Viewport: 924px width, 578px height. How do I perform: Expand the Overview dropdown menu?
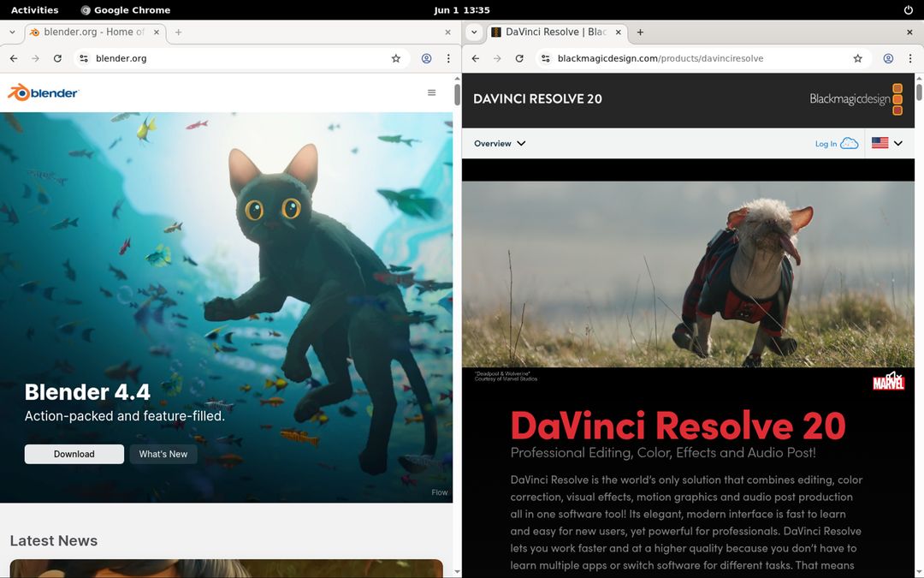500,143
